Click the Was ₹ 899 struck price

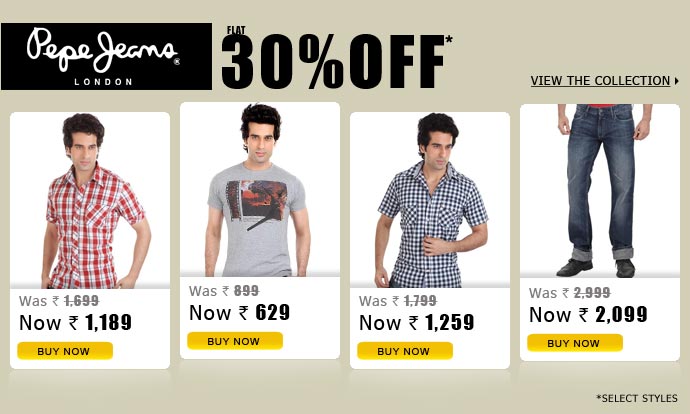(x=224, y=291)
